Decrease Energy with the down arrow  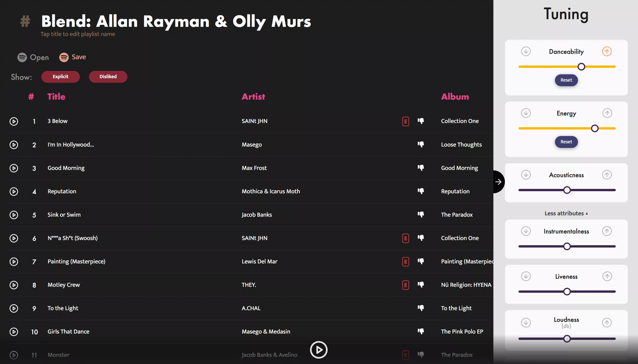click(526, 113)
